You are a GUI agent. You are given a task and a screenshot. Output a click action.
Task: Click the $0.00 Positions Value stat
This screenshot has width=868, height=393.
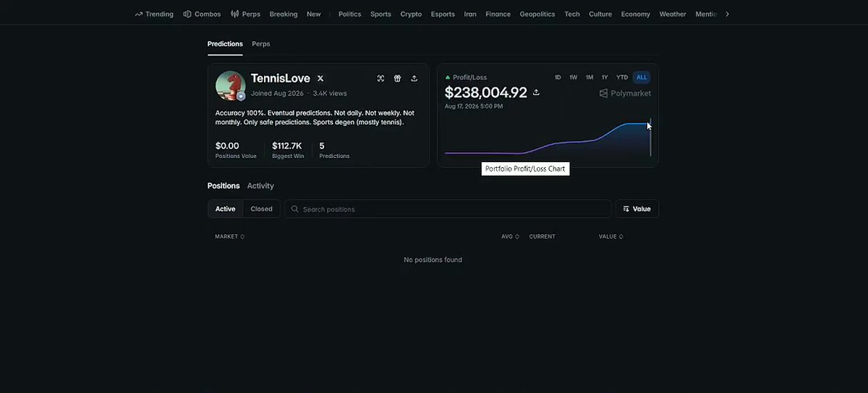coord(236,150)
